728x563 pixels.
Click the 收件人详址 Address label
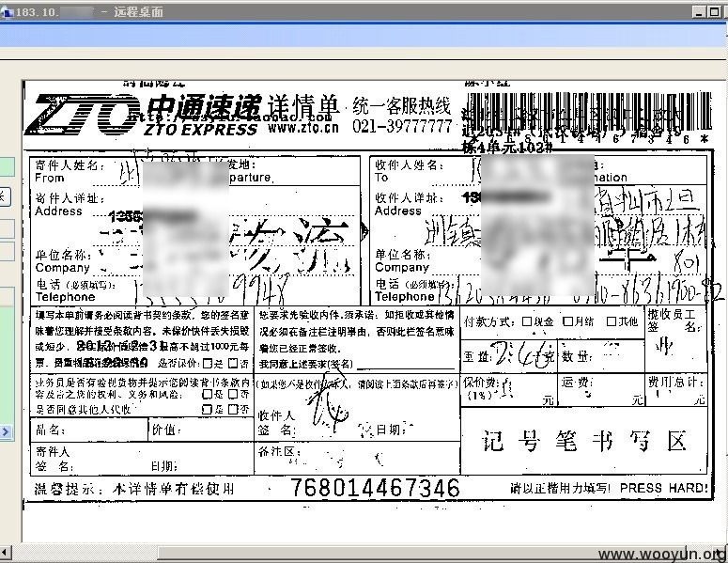coord(410,204)
